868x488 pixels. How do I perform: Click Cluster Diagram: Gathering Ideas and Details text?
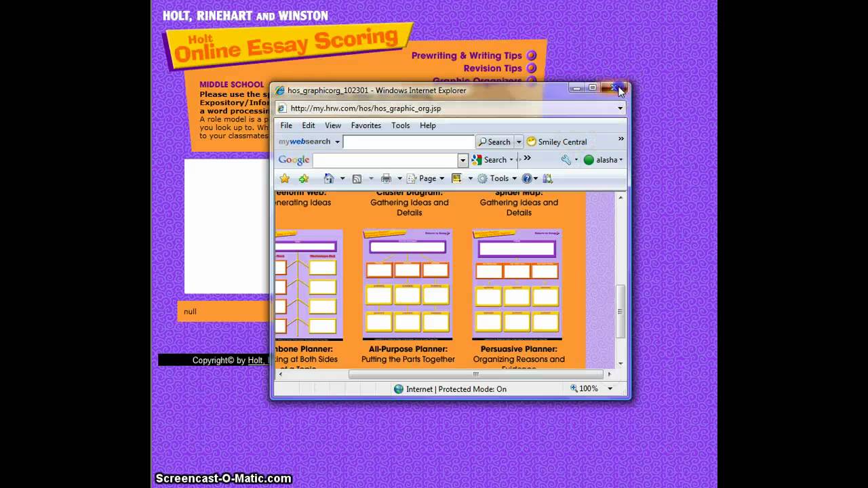click(x=409, y=202)
